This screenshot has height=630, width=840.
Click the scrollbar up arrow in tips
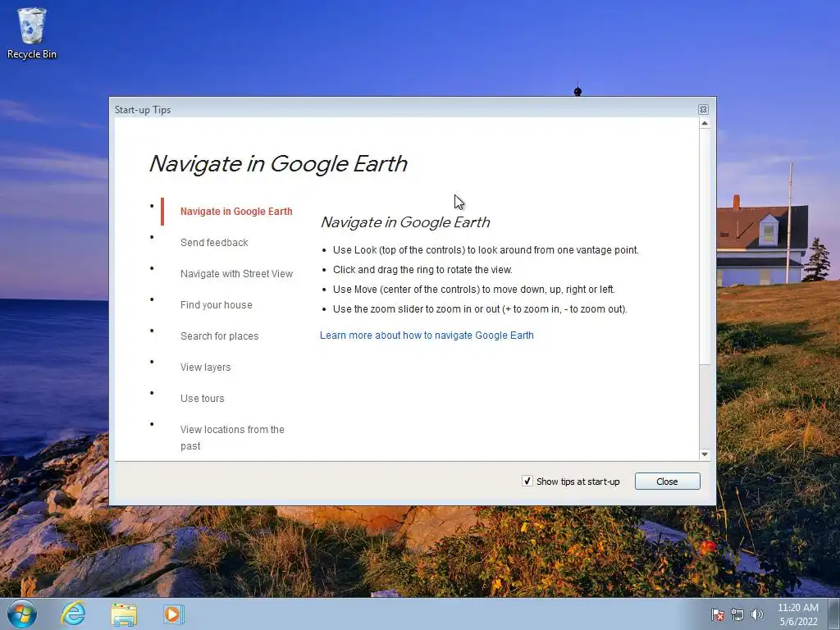705,123
